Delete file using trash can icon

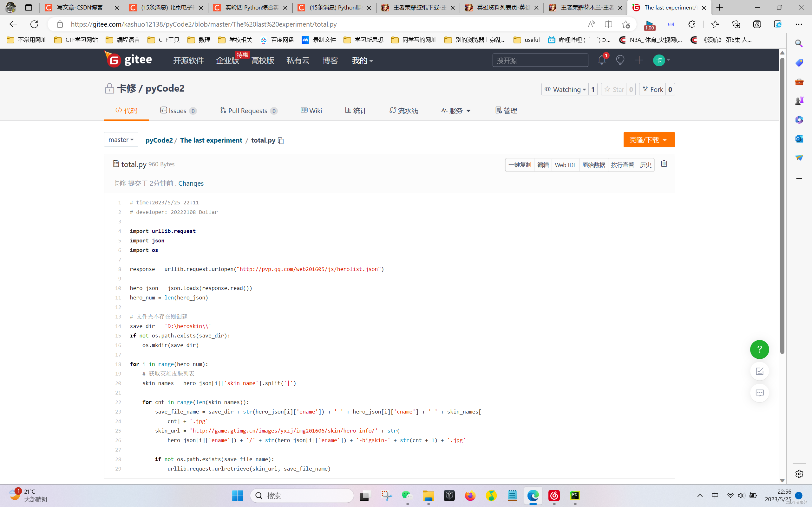[x=664, y=164]
